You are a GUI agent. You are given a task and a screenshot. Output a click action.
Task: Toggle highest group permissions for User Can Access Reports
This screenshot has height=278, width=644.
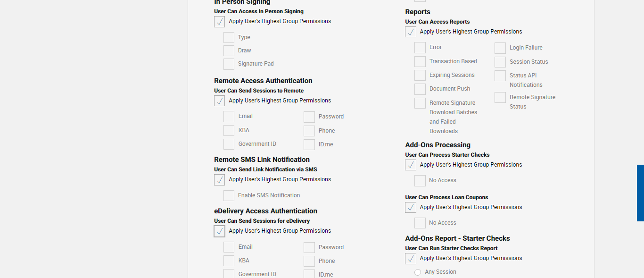coord(411,32)
